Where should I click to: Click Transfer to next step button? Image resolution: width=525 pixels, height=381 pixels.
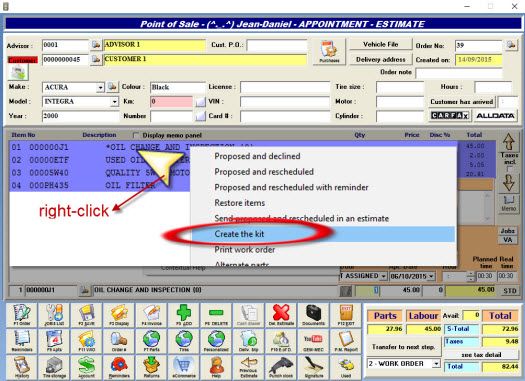[x=403, y=347]
